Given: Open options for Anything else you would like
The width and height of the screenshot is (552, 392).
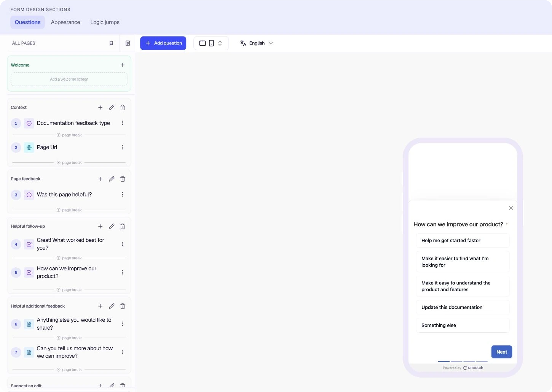Looking at the screenshot, I should click(x=123, y=324).
